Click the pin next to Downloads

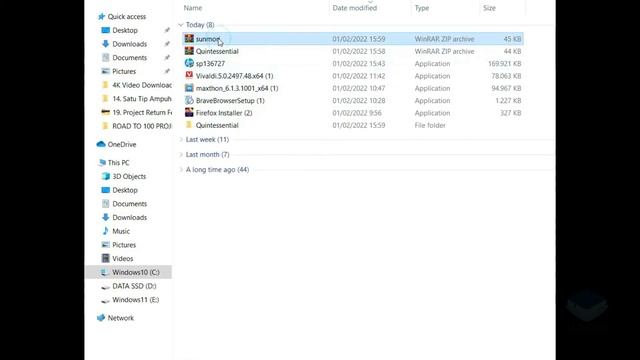pos(167,44)
